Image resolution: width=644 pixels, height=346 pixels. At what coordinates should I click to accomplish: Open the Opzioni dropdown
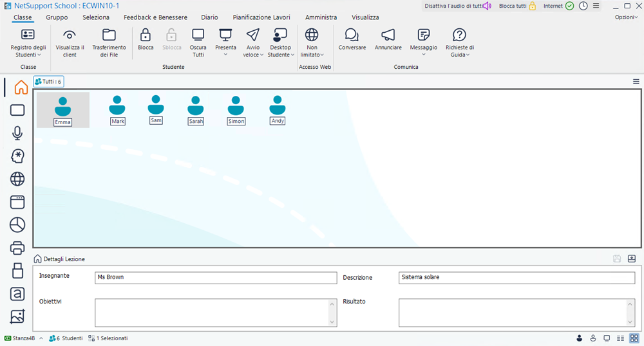click(626, 17)
